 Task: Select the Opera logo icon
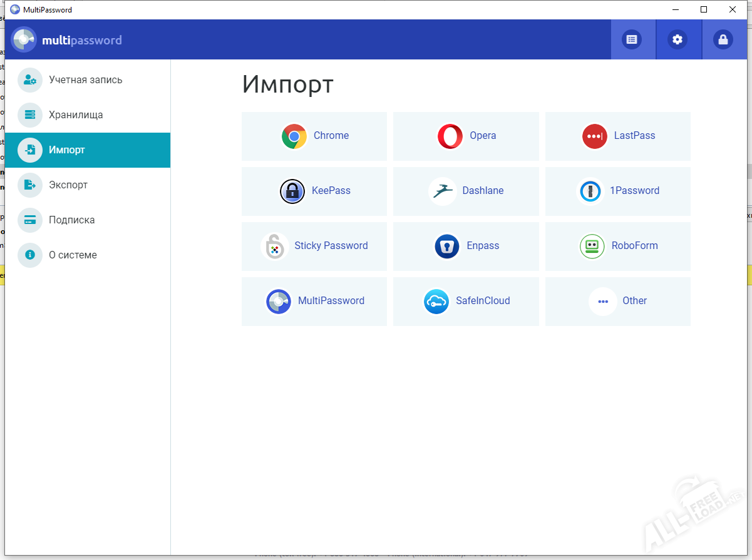click(x=450, y=136)
